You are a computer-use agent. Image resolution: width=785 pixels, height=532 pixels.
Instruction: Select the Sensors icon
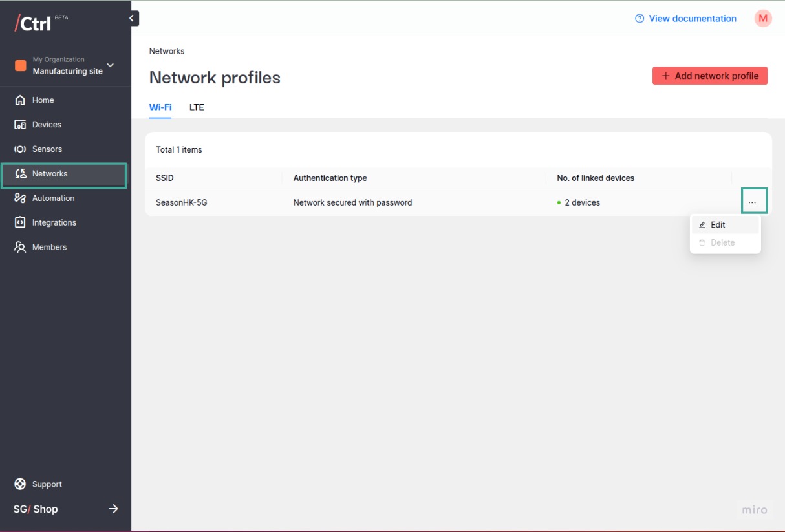pos(20,149)
